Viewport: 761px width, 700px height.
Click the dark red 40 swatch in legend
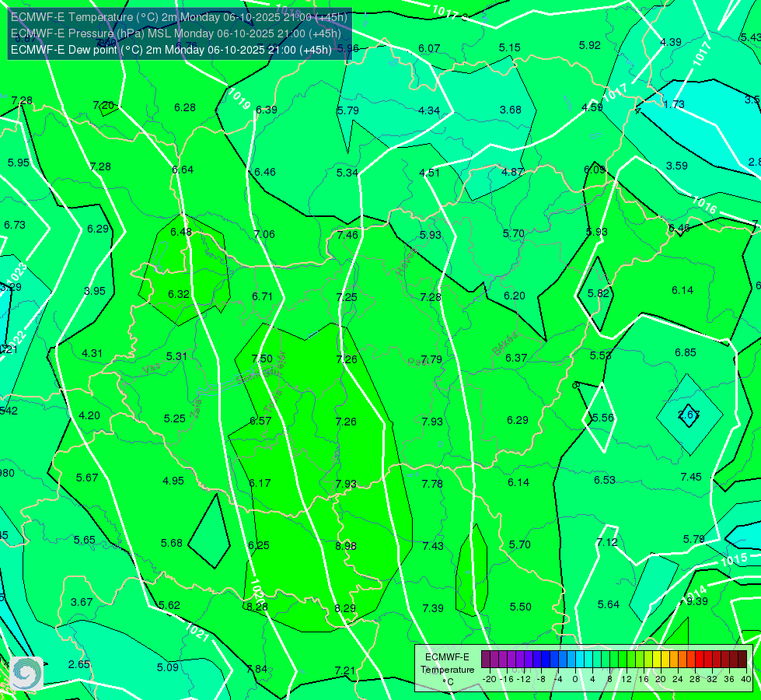742,660
